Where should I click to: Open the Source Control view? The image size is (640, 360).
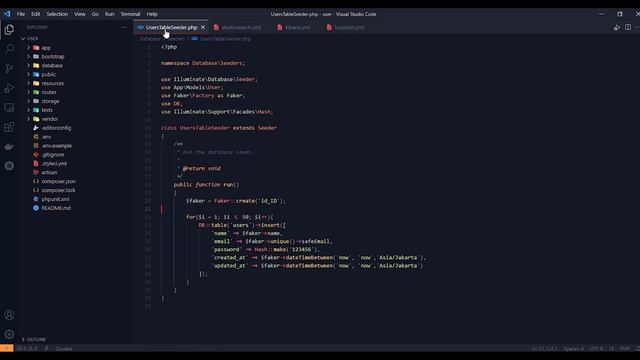click(9, 69)
